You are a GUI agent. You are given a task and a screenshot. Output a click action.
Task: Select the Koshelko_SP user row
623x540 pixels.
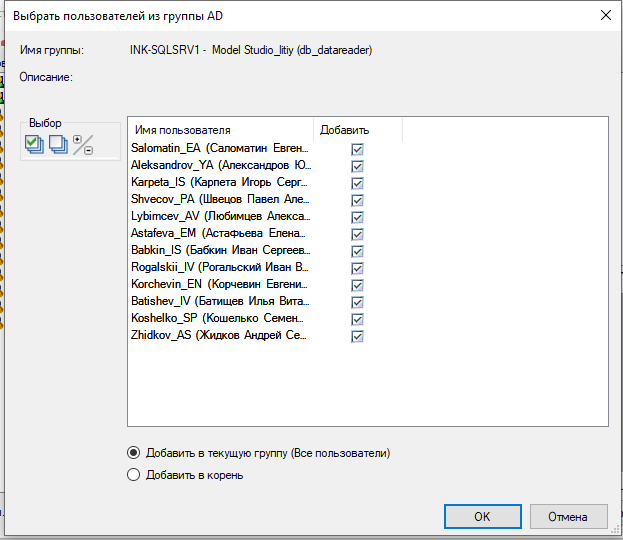tap(217, 318)
